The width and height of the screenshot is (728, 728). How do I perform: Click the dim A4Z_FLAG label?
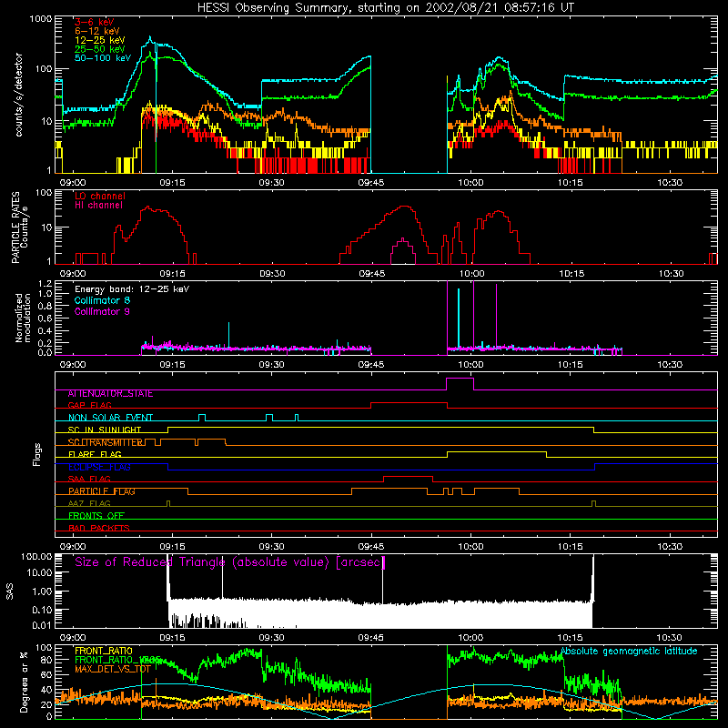(89, 503)
